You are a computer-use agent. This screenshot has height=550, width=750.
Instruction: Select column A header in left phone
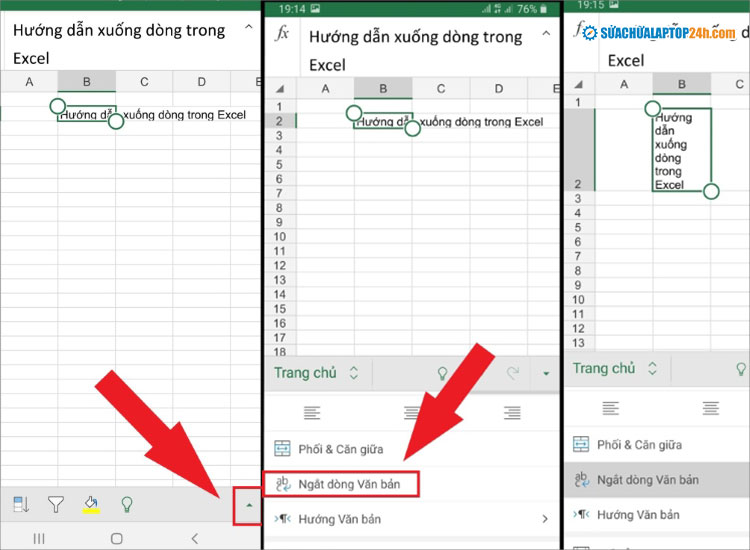click(x=29, y=82)
